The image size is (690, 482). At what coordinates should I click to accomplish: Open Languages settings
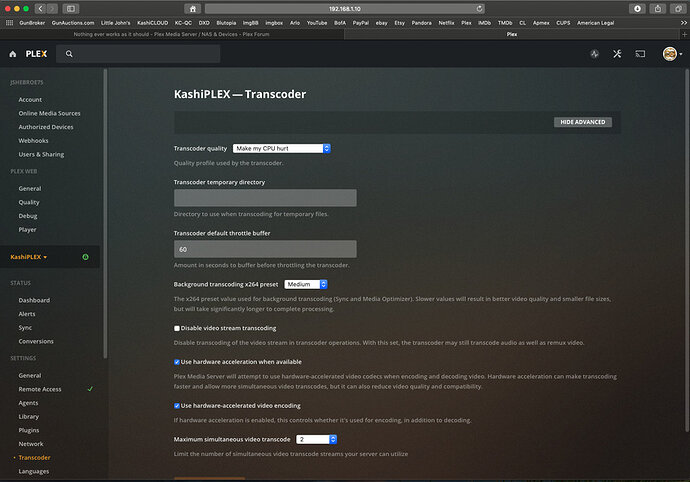[x=33, y=471]
